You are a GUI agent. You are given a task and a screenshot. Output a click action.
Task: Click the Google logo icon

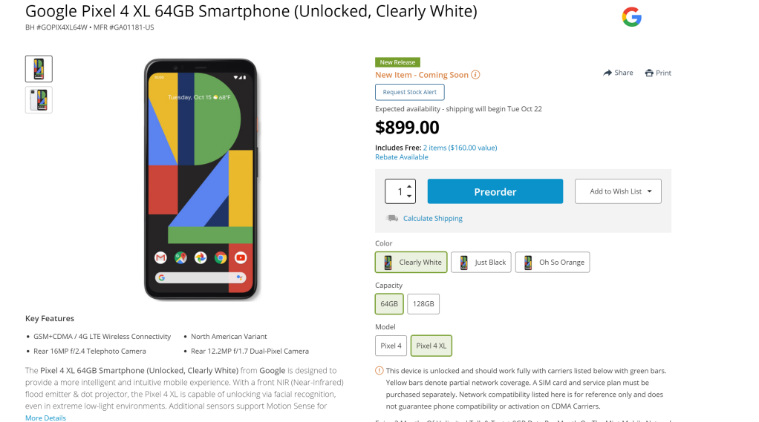(631, 17)
